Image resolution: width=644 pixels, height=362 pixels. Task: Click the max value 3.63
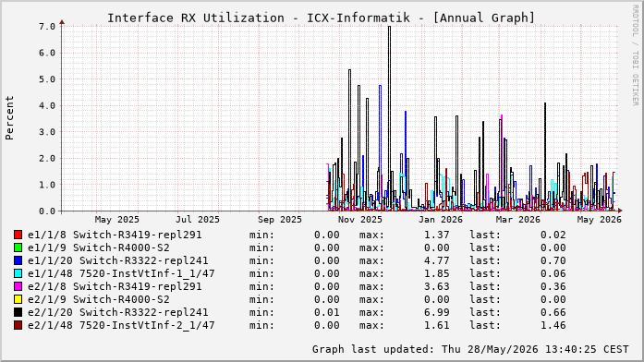[x=437, y=286]
